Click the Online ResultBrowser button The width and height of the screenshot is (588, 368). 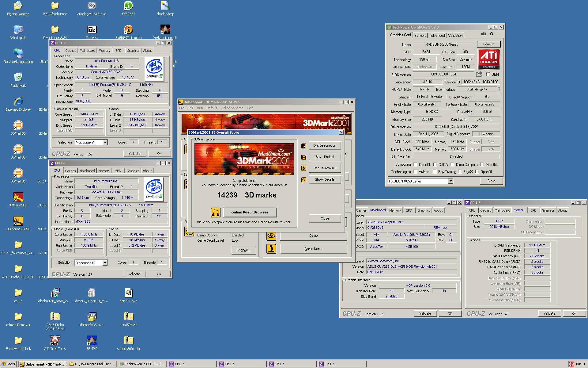[250, 212]
